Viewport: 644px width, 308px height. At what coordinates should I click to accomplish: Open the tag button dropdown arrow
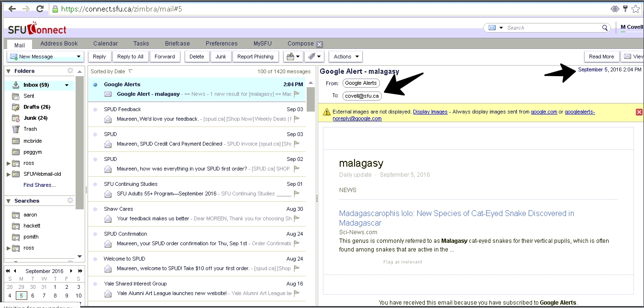[x=319, y=57]
